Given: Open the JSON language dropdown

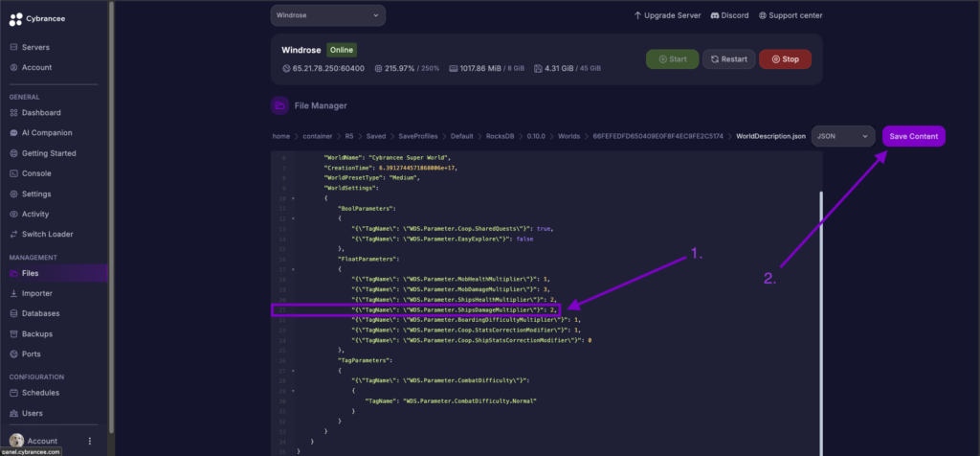Looking at the screenshot, I should click(x=842, y=137).
